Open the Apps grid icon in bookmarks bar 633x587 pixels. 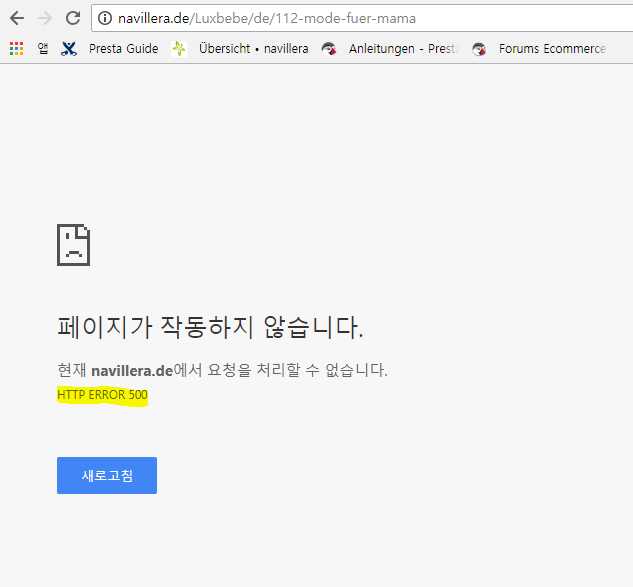(x=17, y=48)
